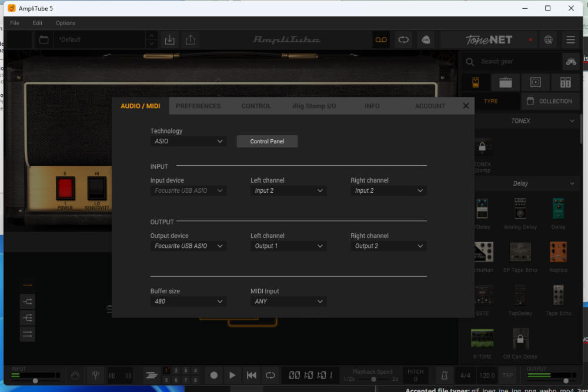Select the Tape Echo pedal thumbnail
Viewport: 588px width, 392px height.
(558, 296)
